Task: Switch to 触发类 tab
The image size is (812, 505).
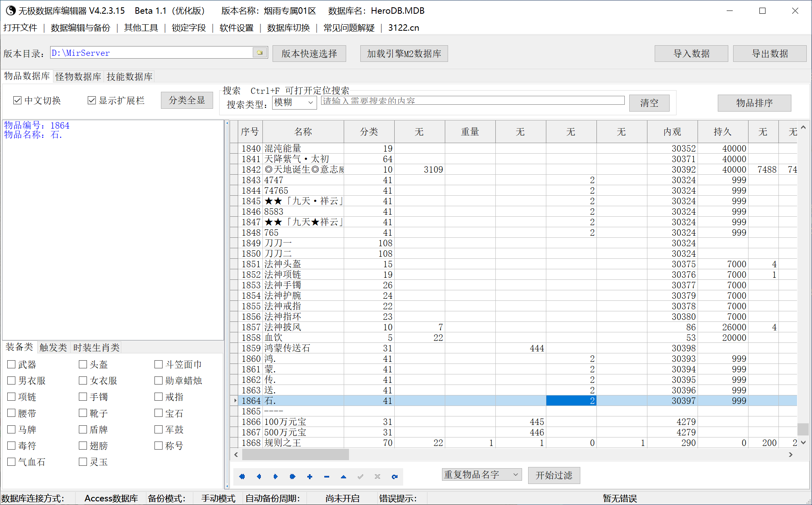Action: click(x=53, y=347)
